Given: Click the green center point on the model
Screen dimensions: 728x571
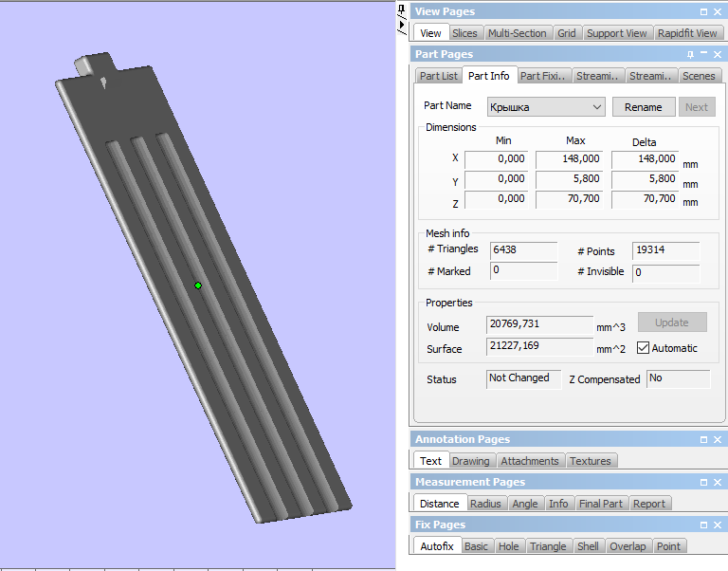Looking at the screenshot, I should tap(198, 285).
